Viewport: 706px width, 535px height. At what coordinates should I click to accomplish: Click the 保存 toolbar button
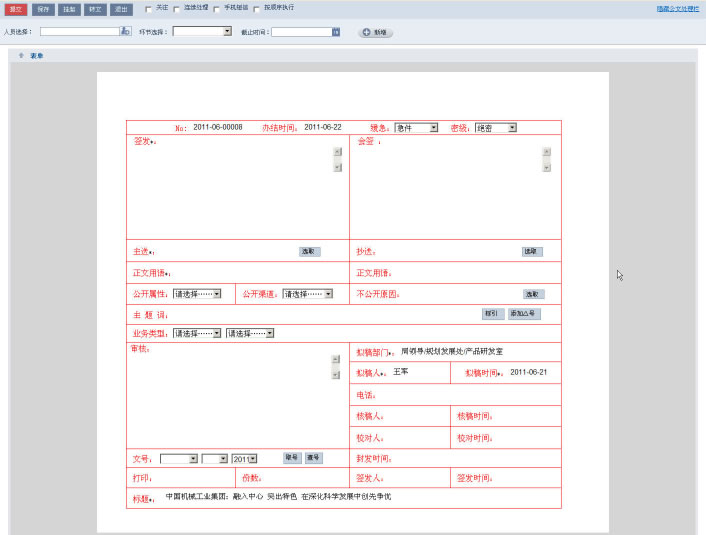43,9
